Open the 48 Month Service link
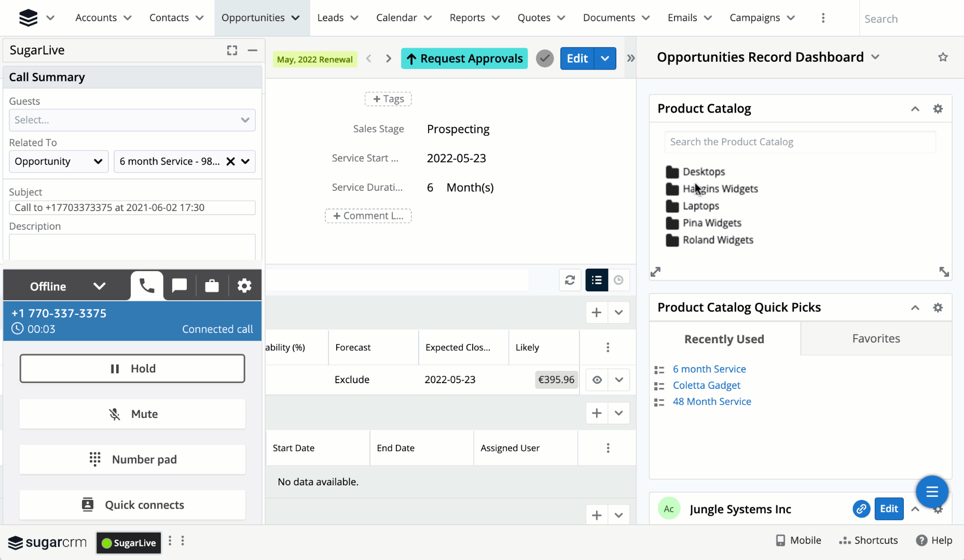964x560 pixels. click(x=712, y=401)
